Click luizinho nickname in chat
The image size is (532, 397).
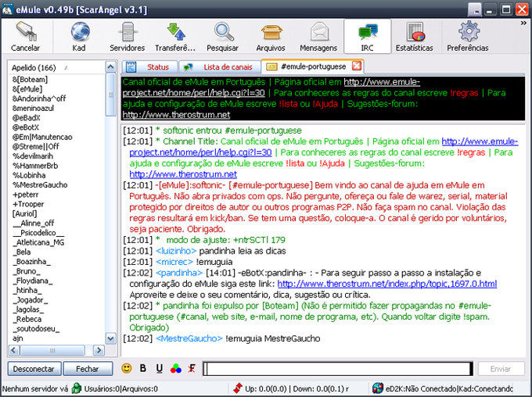176,251
